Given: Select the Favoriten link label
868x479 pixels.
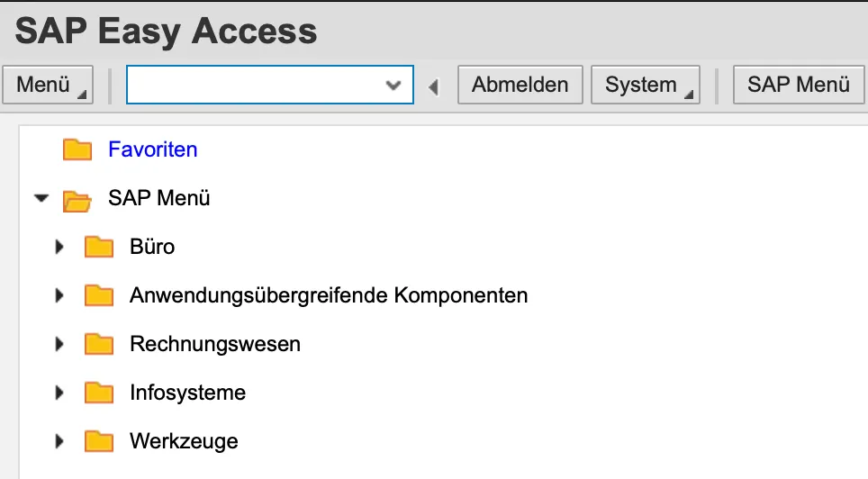Looking at the screenshot, I should [152, 149].
